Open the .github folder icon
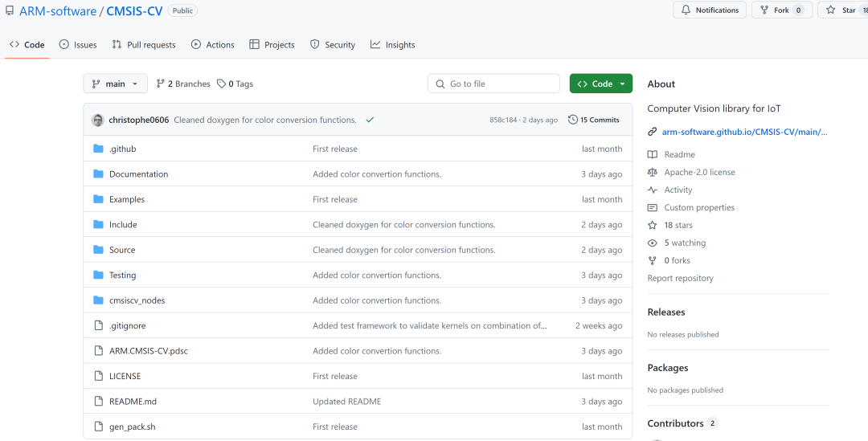This screenshot has width=868, height=441. coord(99,149)
